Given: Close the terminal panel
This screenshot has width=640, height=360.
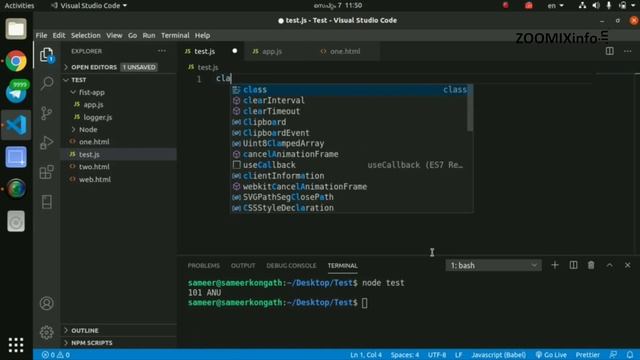Looking at the screenshot, I should tap(627, 265).
